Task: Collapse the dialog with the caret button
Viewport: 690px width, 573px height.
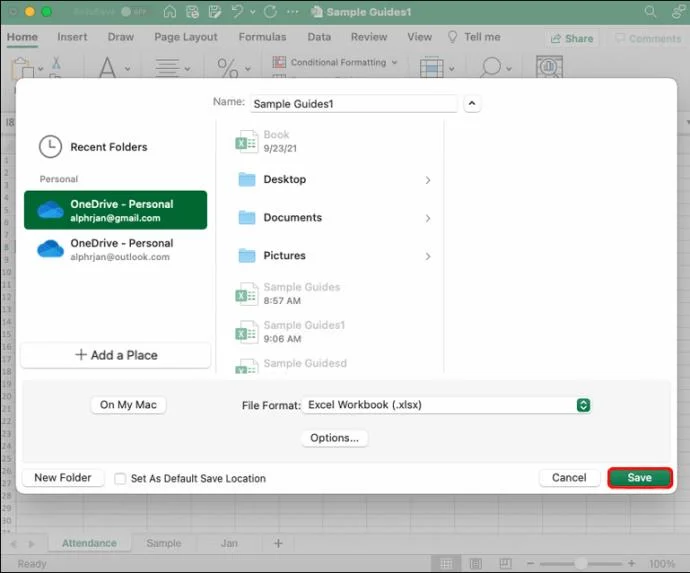Action: pyautogui.click(x=472, y=103)
